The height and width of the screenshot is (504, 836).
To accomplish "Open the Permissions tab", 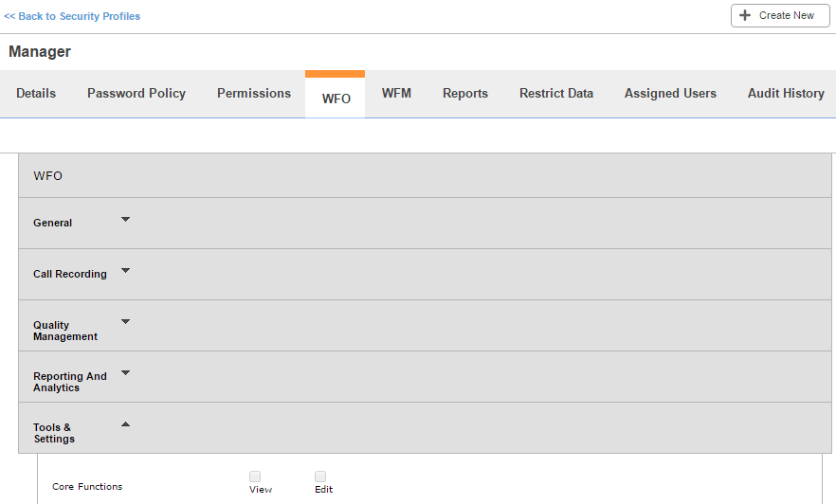I will [x=254, y=94].
